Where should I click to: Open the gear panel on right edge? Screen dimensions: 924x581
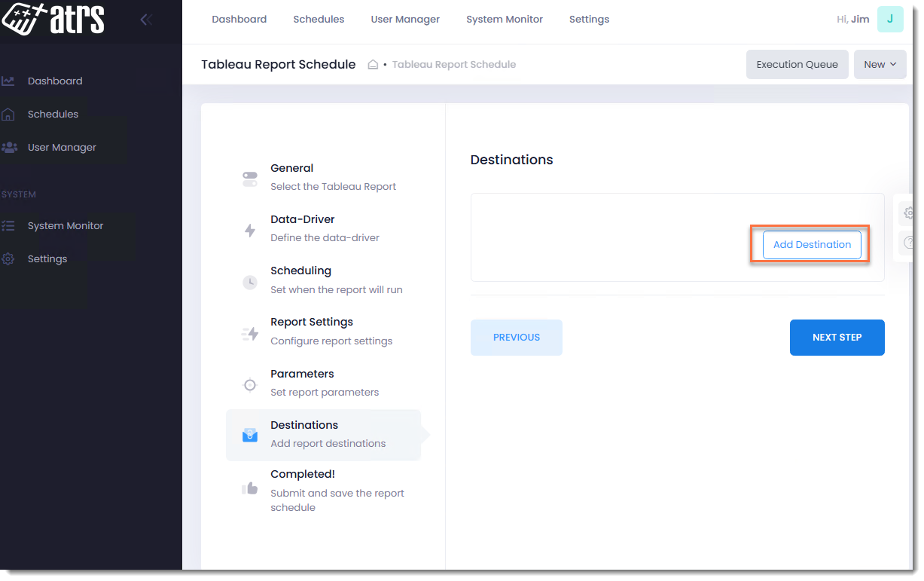click(909, 213)
